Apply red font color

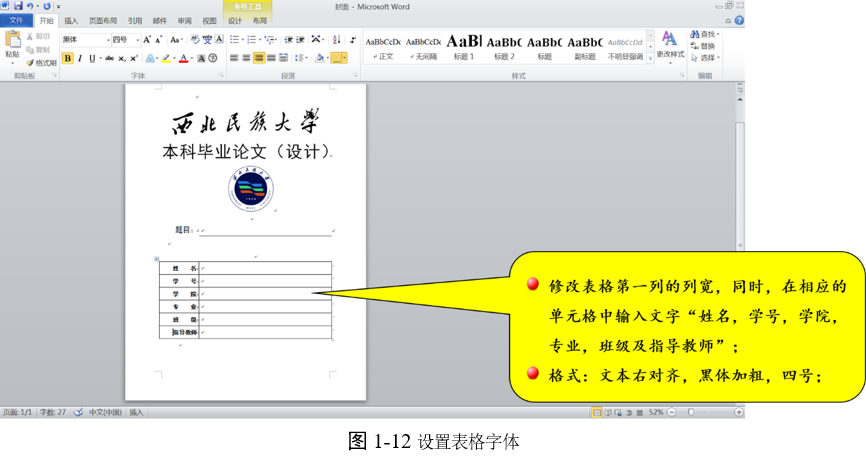(183, 58)
